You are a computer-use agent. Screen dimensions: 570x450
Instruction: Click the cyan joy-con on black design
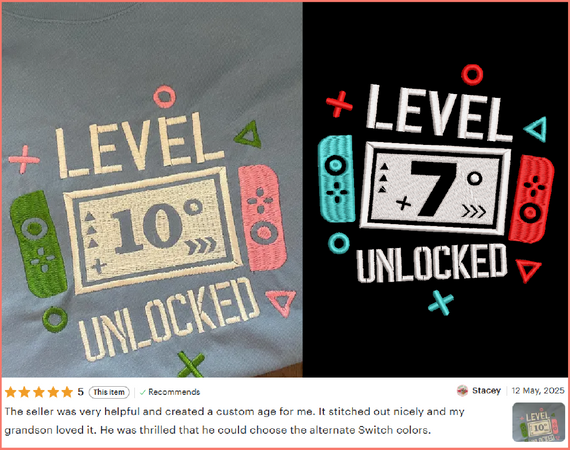[x=336, y=178]
